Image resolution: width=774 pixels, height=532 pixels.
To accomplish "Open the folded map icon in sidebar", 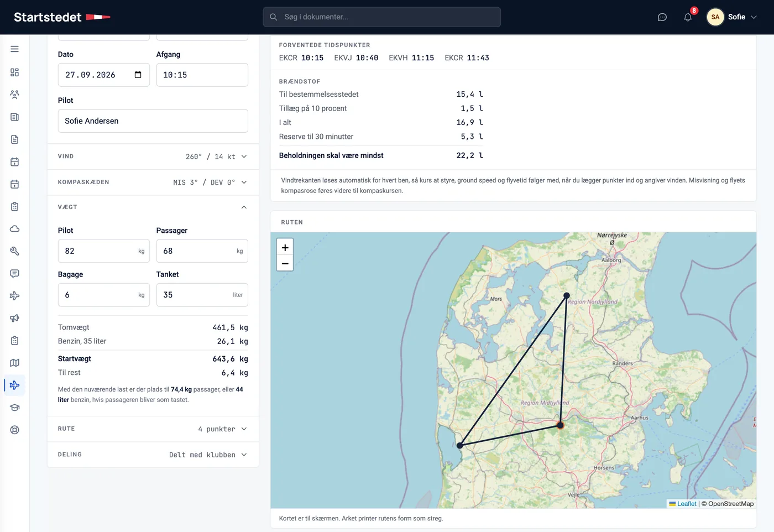I will [15, 363].
